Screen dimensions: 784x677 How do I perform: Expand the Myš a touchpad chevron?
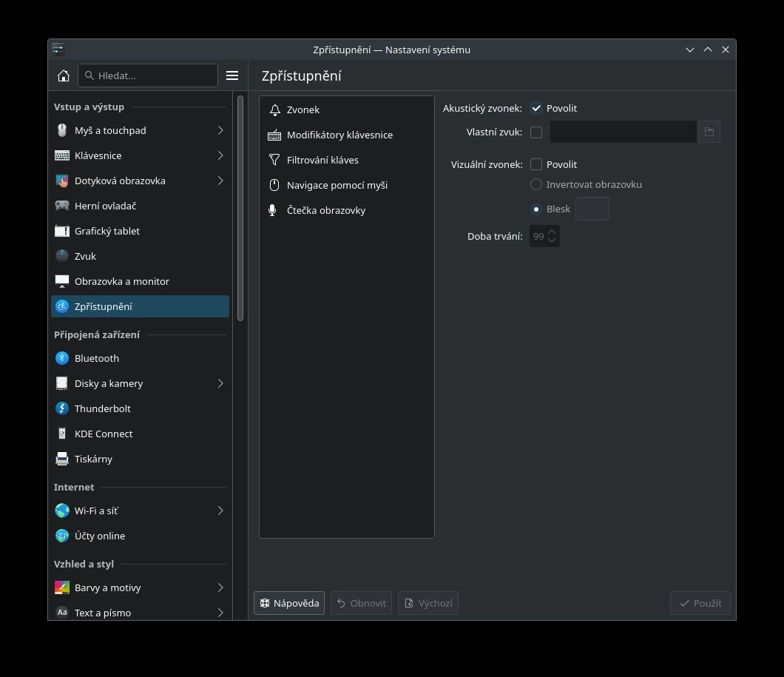pyautogui.click(x=220, y=130)
